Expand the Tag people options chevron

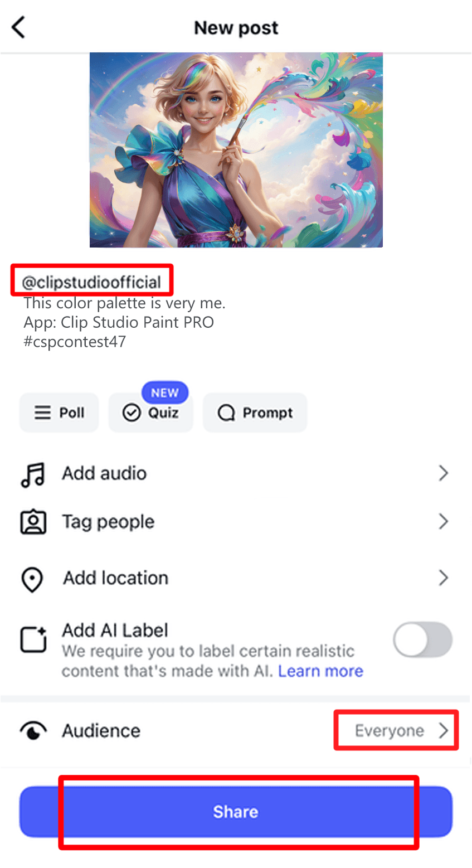(443, 522)
